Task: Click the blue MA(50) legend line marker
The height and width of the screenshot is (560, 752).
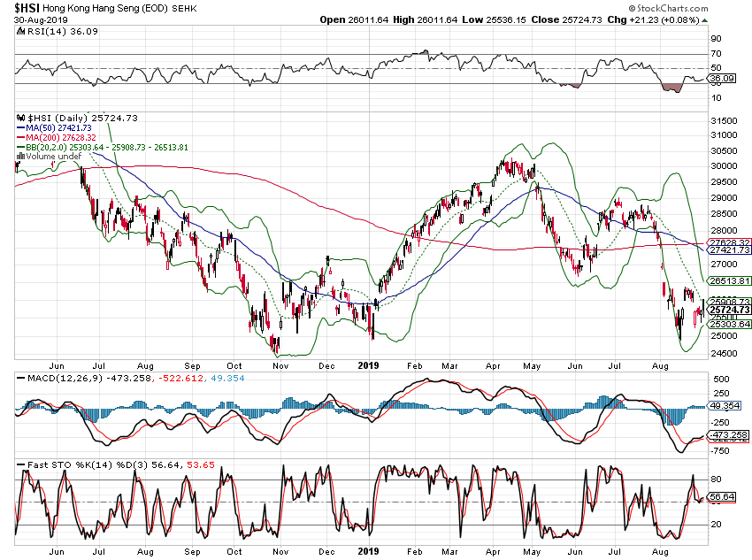Action: pyautogui.click(x=21, y=127)
